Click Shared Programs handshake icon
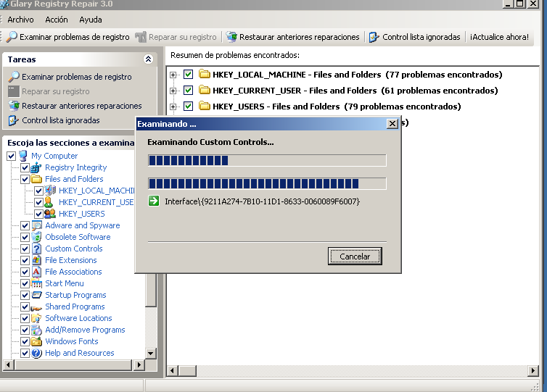The width and height of the screenshot is (547, 392). (x=36, y=307)
